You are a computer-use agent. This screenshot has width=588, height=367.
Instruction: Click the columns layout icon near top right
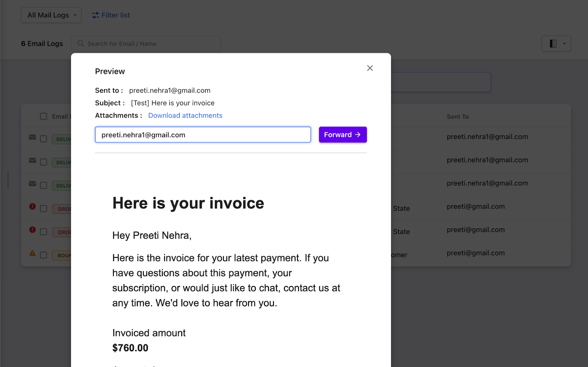pyautogui.click(x=553, y=43)
